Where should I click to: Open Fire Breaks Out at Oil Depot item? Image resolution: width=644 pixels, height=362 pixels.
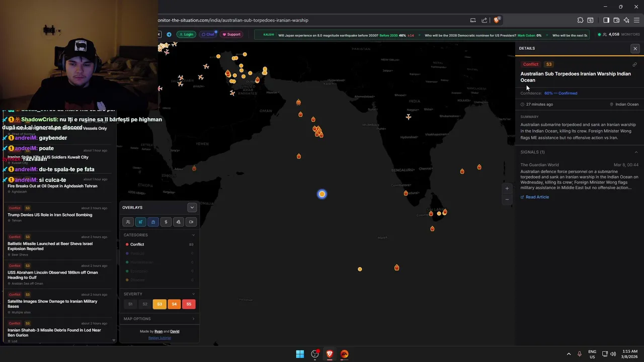tap(57, 186)
